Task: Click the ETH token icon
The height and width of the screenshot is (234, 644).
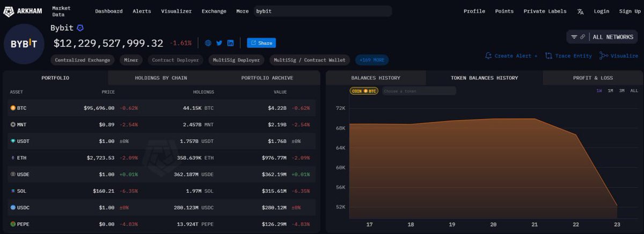Action: pos(13,158)
